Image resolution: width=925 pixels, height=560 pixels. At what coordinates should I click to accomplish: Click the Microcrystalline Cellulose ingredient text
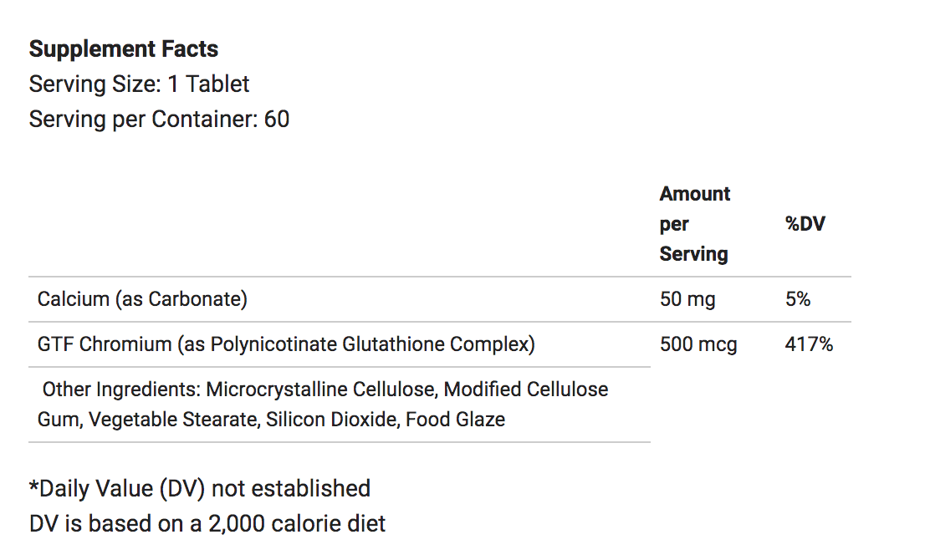tap(321, 389)
